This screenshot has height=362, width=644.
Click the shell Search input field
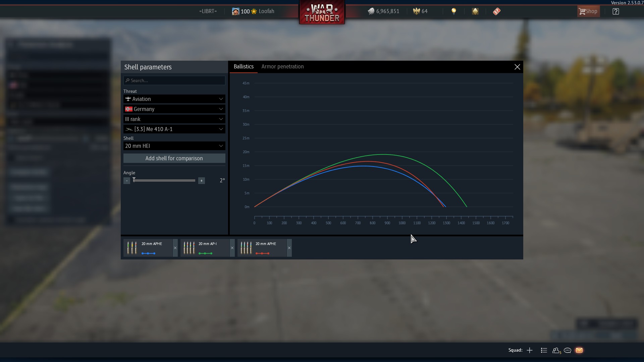coord(174,80)
